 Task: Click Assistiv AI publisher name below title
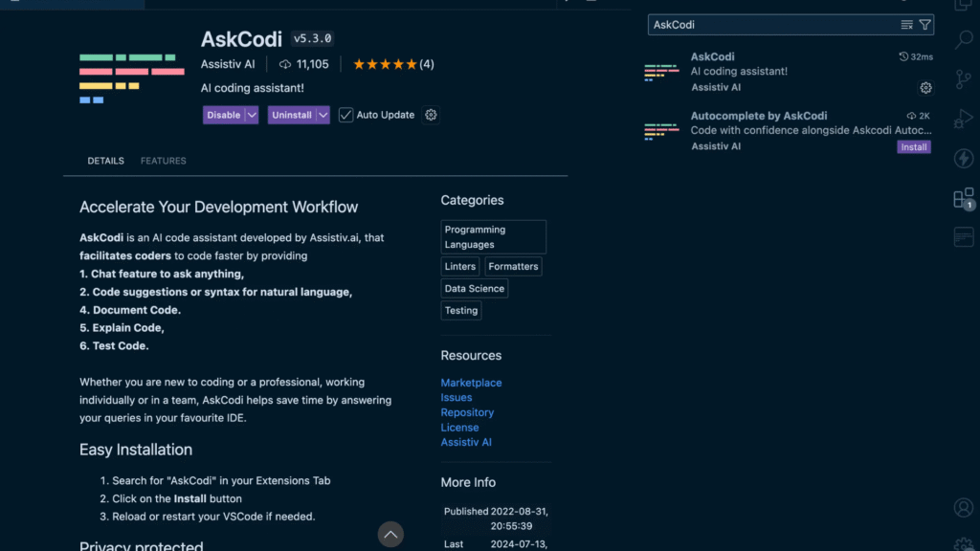coord(228,64)
